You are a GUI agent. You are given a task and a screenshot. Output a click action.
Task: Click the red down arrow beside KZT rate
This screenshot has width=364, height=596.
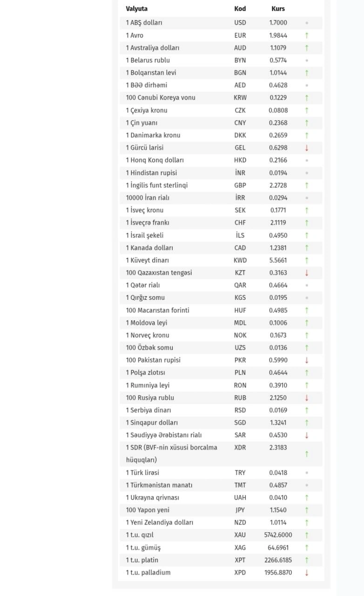click(x=306, y=273)
